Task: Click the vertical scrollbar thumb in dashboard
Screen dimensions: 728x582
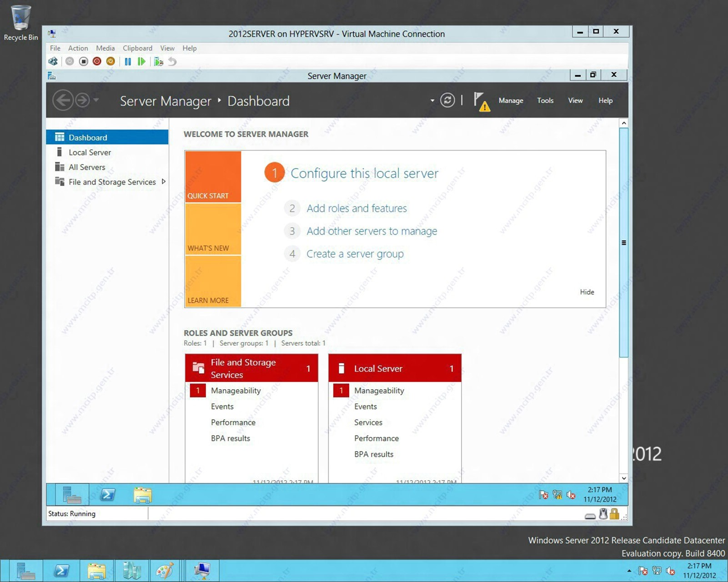Action: [624, 242]
